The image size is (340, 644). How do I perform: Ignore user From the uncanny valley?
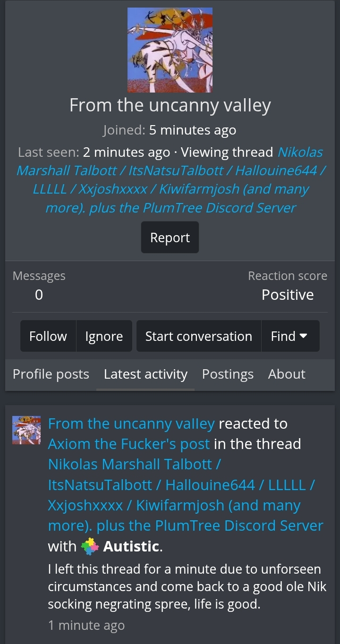tap(104, 336)
